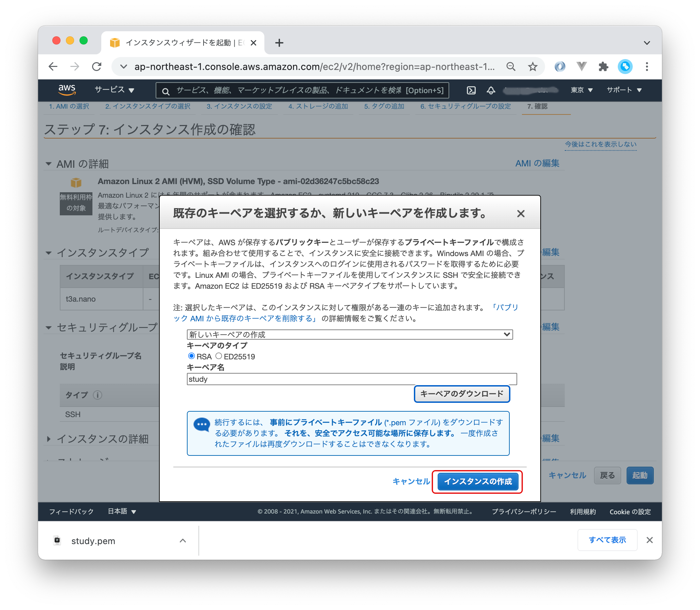
Task: Click the キーペア名 text field
Action: tap(352, 379)
